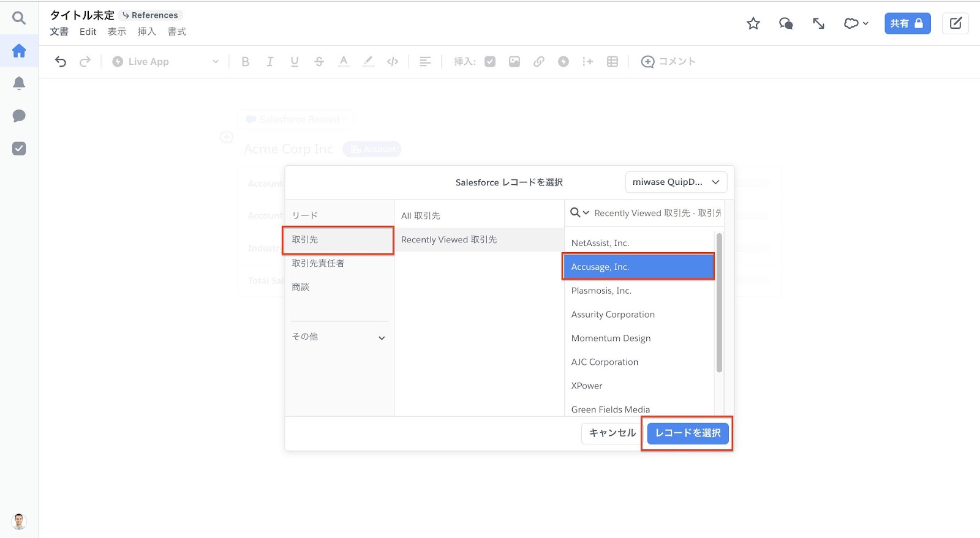Image resolution: width=980 pixels, height=538 pixels.
Task: Toggle italic formatting
Action: click(x=270, y=61)
